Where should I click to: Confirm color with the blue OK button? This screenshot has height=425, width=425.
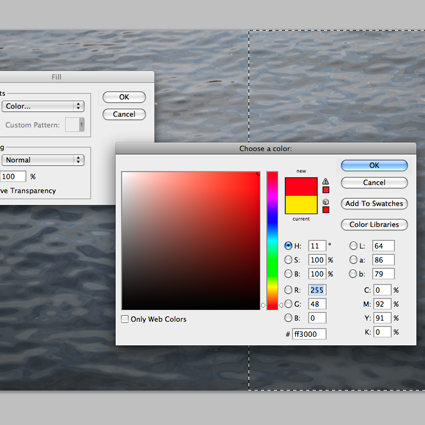click(374, 165)
